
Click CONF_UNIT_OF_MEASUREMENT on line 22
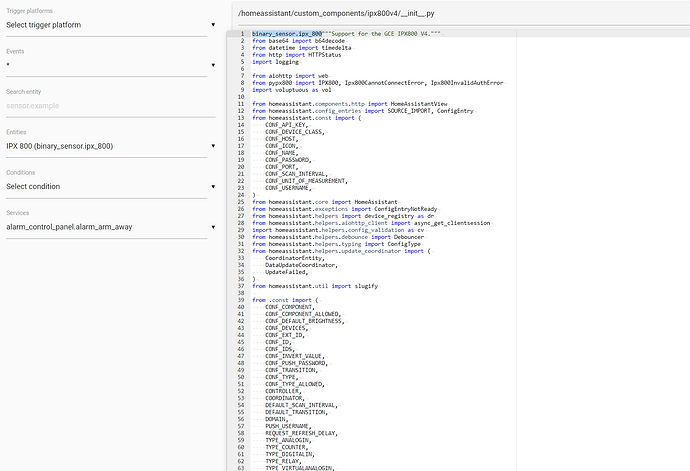click(x=305, y=181)
